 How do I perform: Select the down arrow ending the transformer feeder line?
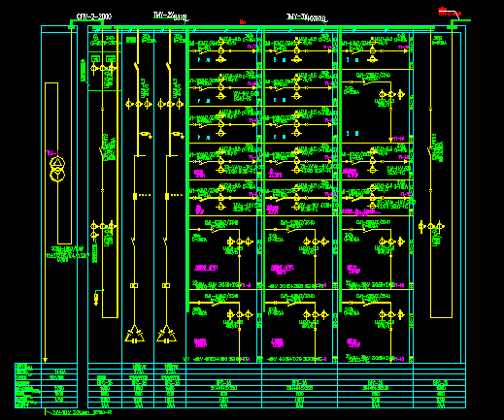(45, 360)
